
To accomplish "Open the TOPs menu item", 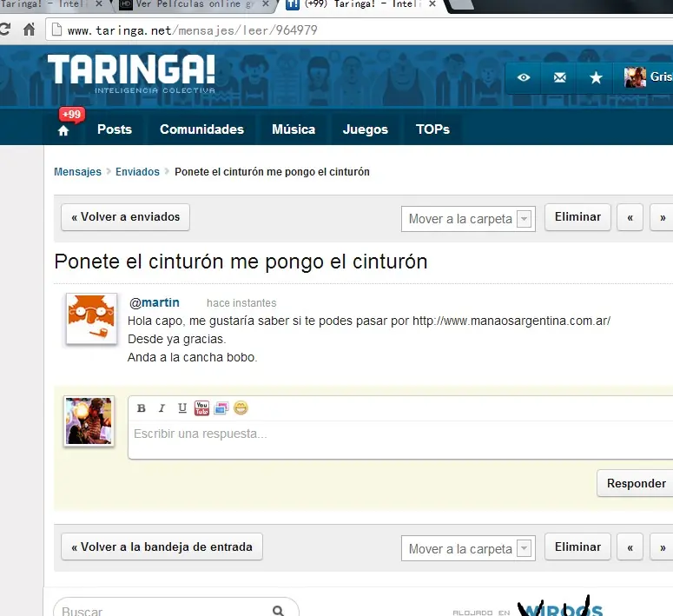I will pos(432,129).
